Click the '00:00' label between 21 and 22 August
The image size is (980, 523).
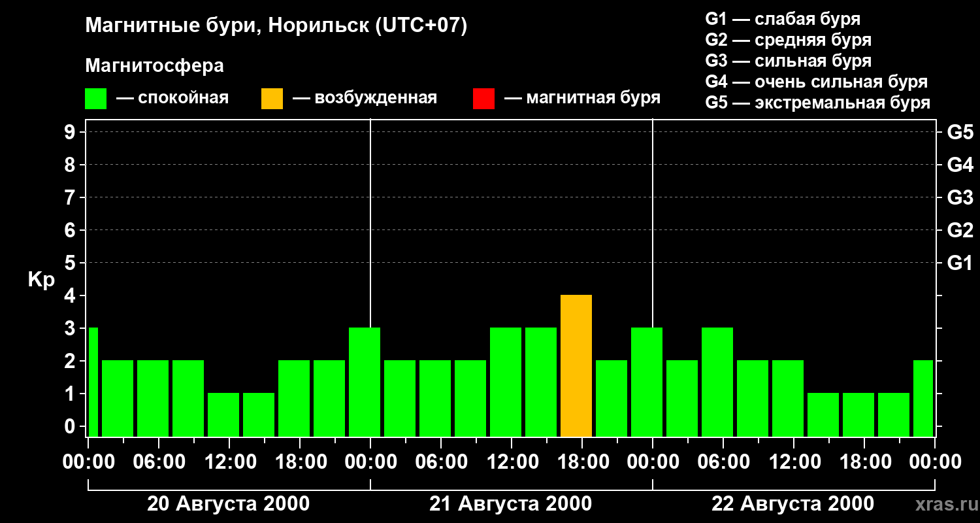coord(653,462)
